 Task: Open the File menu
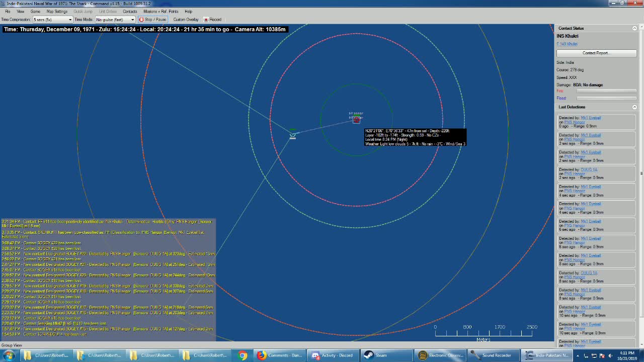(x=8, y=11)
